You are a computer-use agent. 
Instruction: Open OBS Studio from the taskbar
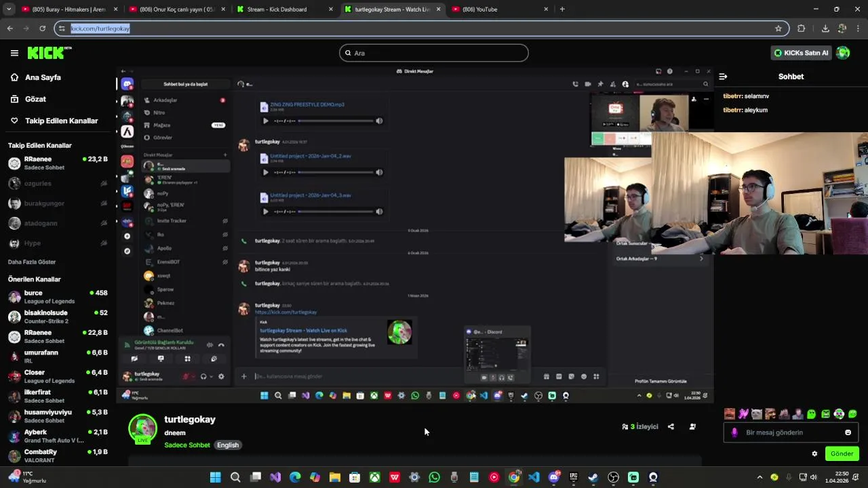point(613,477)
